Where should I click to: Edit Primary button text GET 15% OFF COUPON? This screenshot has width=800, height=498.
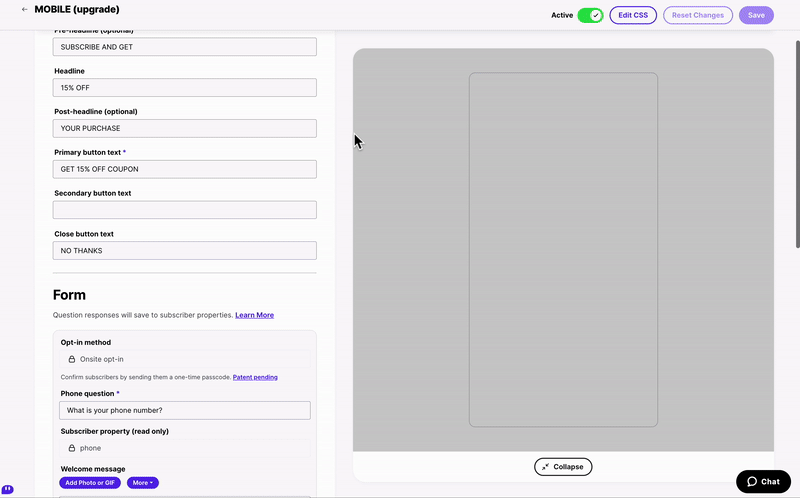point(185,169)
